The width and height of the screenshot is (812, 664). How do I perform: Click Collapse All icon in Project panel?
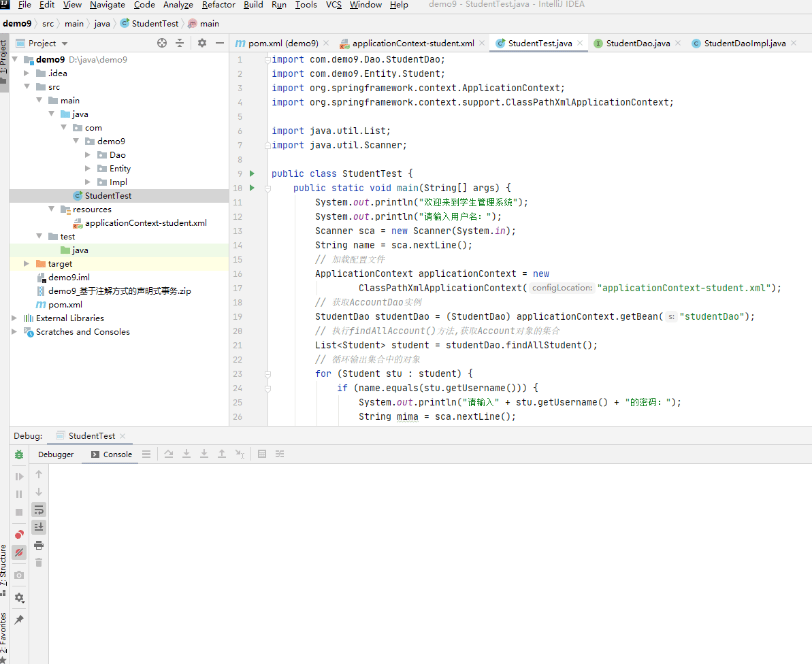click(180, 43)
